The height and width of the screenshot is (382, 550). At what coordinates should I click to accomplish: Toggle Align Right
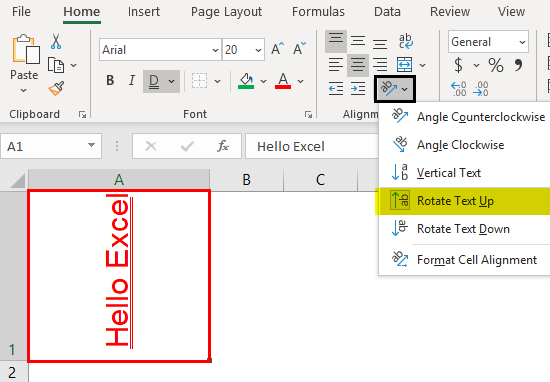pos(380,65)
